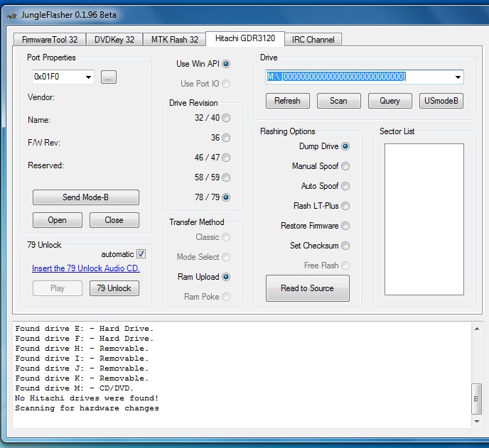Go to the IRC Channel tab
The width and height of the screenshot is (489, 448).
[x=312, y=40]
